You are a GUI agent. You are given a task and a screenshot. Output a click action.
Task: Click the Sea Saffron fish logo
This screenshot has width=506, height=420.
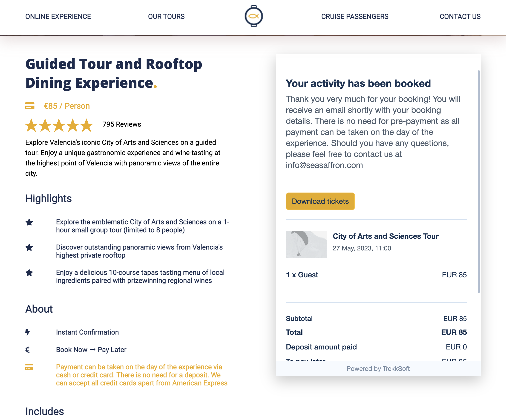253,16
